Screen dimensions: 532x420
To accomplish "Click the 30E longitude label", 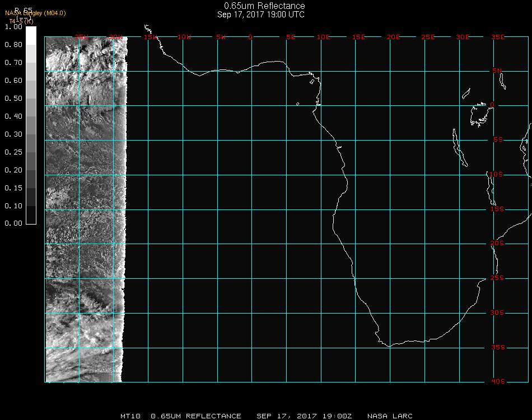I will (463, 37).
